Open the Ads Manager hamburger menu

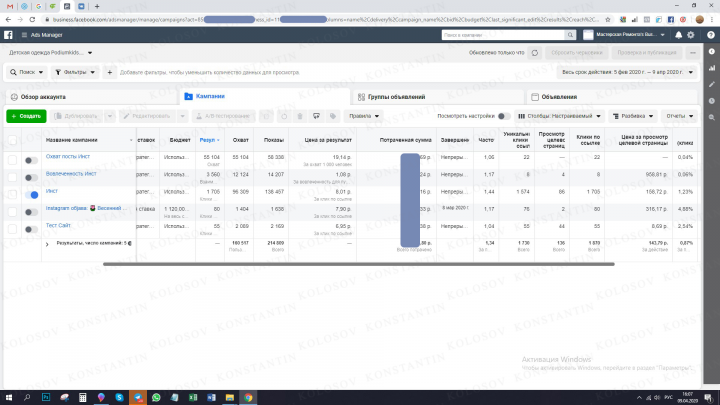tap(24, 35)
